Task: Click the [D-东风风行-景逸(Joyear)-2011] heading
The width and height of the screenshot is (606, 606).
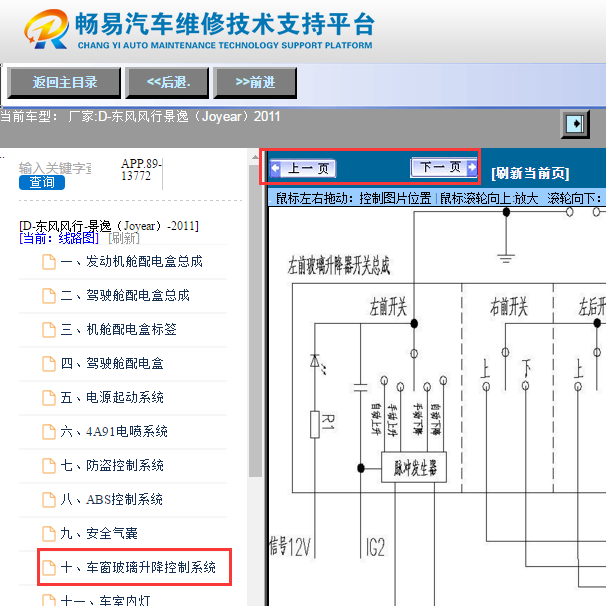Action: click(109, 226)
